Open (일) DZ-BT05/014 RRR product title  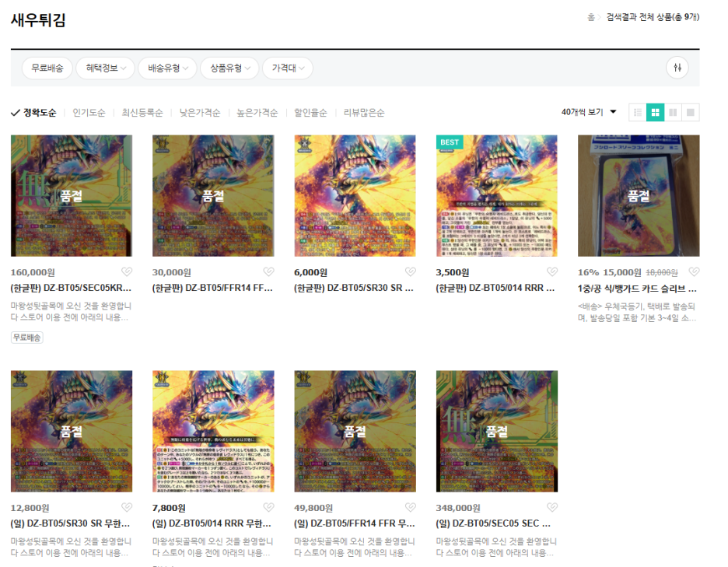pyautogui.click(x=212, y=523)
